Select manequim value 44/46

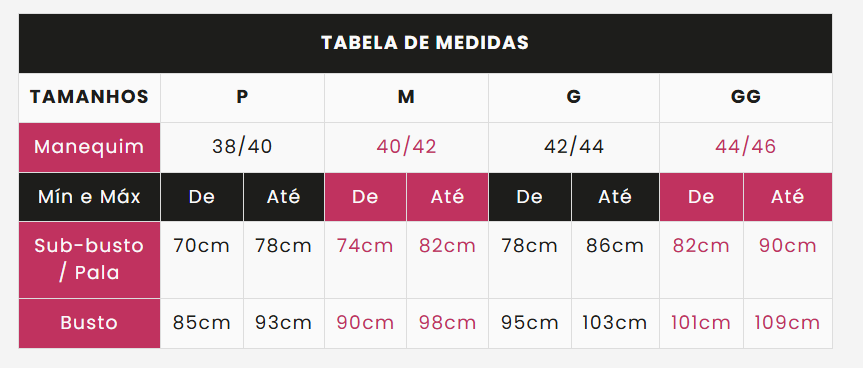[746, 147]
